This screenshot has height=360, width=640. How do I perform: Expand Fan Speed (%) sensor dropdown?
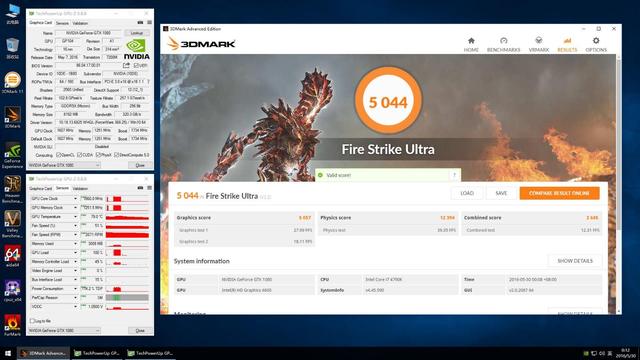point(75,226)
